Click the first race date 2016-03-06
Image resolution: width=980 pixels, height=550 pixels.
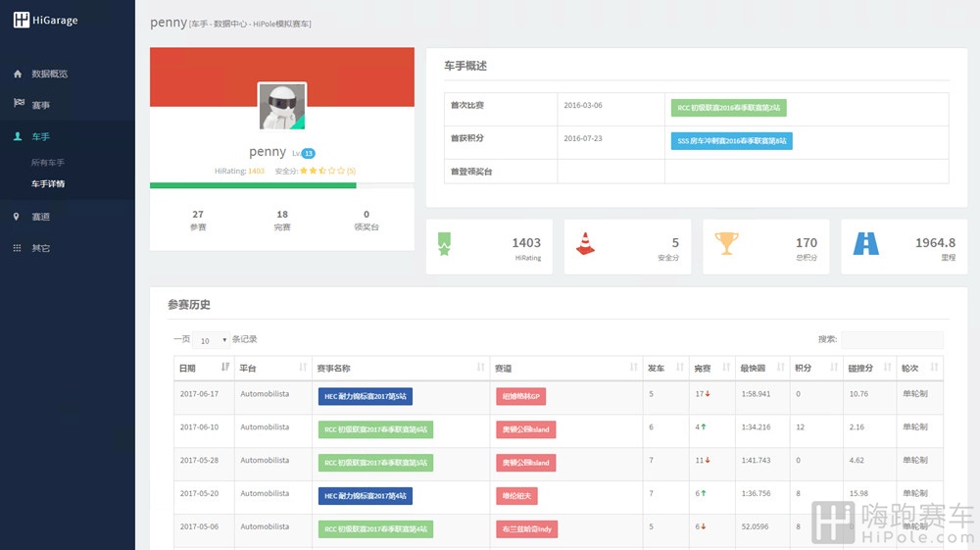(x=583, y=105)
